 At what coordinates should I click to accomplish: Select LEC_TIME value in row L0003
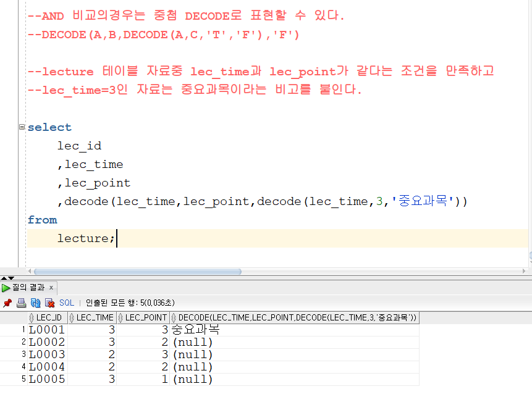(x=92, y=354)
